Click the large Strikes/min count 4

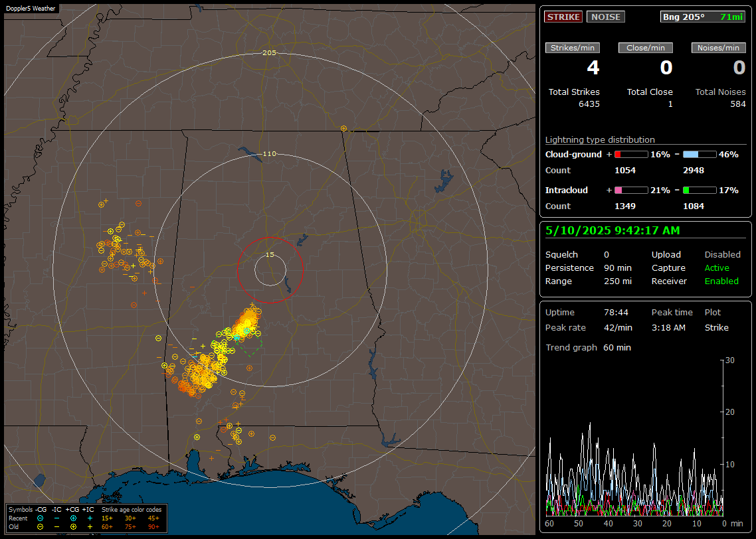tap(593, 68)
